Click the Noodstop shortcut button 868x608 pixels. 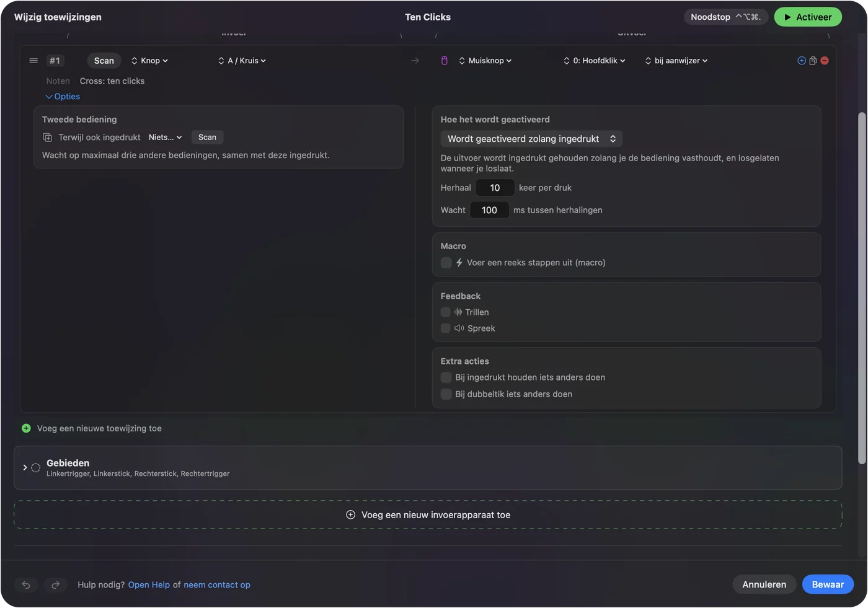click(725, 17)
